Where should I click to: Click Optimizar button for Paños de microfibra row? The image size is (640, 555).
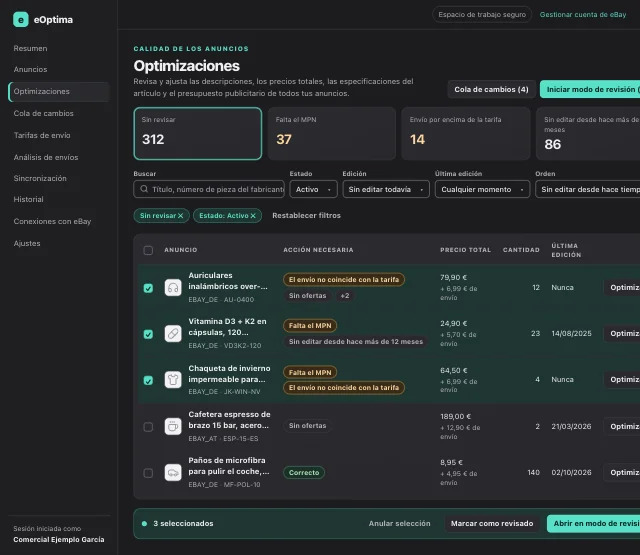(x=622, y=473)
